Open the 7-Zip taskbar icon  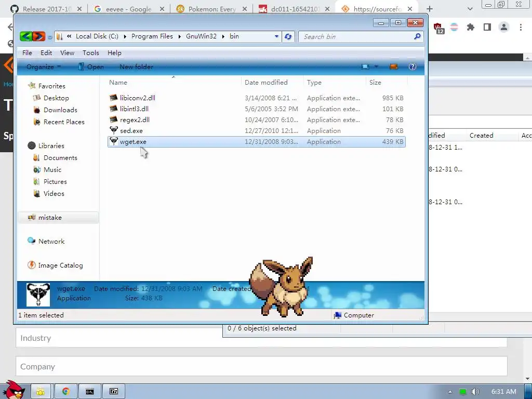click(x=114, y=392)
